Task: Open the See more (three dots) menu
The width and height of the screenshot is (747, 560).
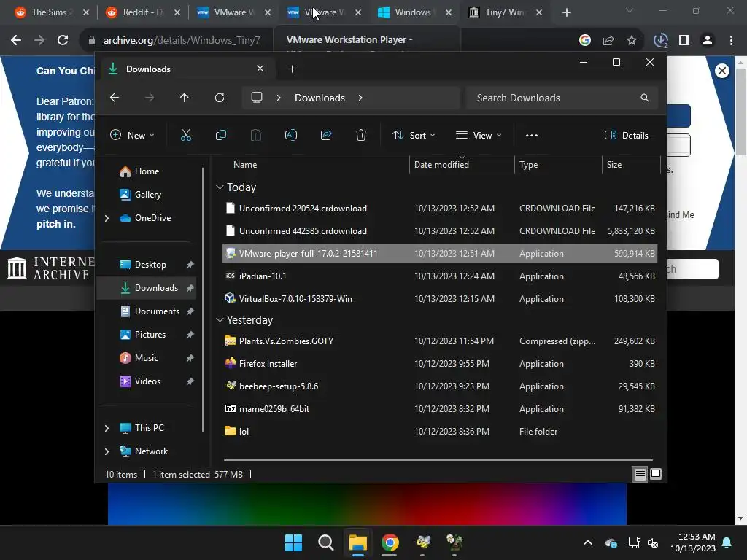Action: point(532,135)
